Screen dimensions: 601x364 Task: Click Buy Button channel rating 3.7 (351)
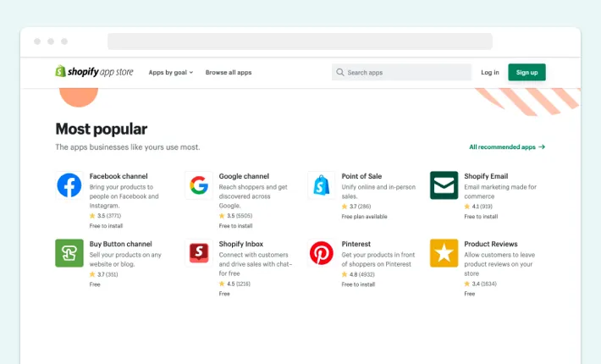tap(104, 274)
